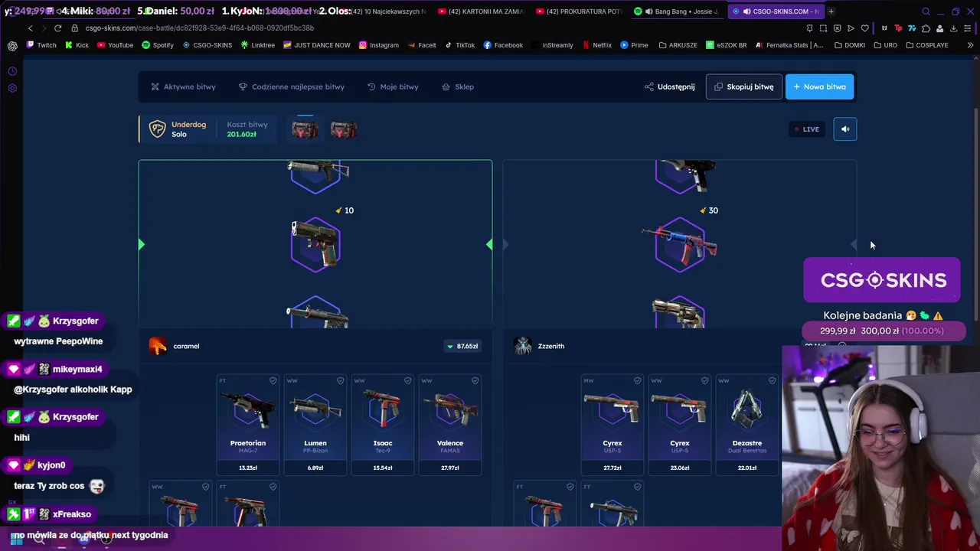Open the browser tab search icon

coord(926,11)
